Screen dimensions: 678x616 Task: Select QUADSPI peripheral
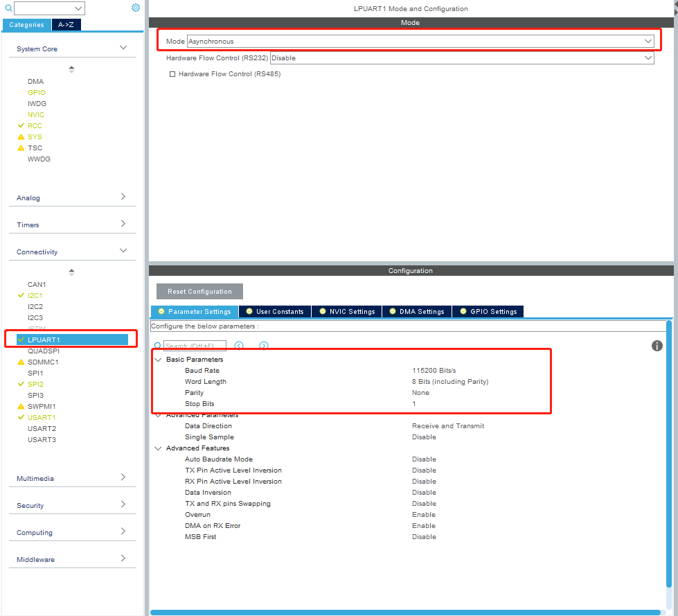point(44,351)
